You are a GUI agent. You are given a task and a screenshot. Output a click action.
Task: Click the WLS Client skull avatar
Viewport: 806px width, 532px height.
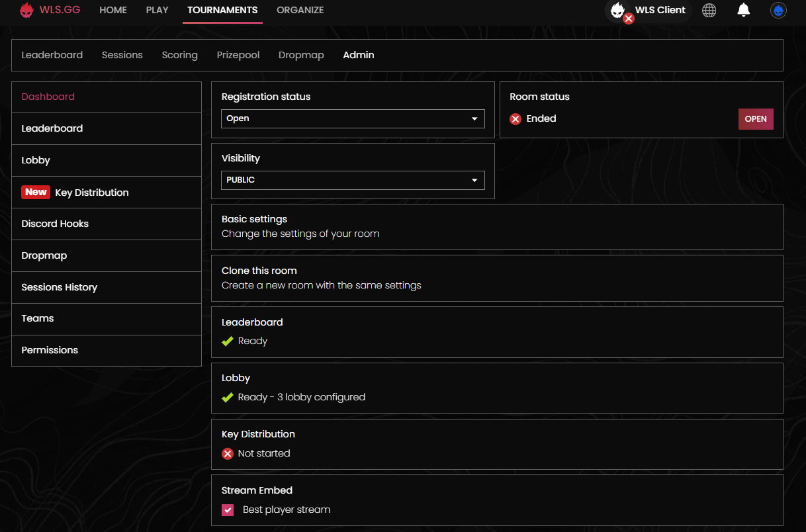(x=618, y=10)
